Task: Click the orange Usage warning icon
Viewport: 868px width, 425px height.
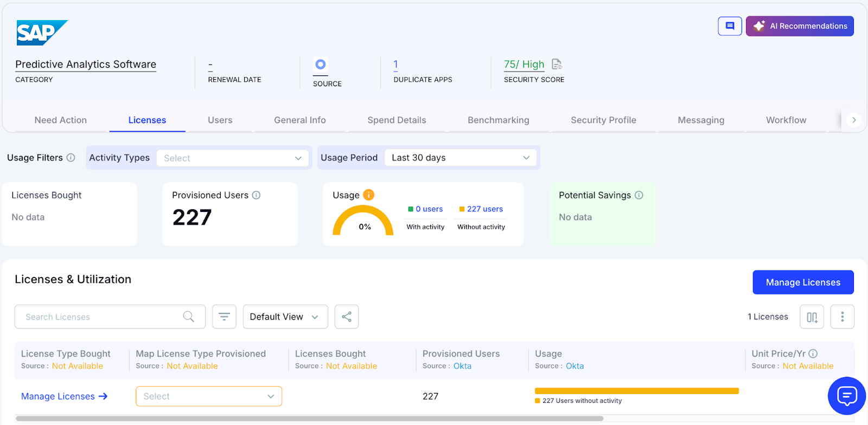Action: click(369, 195)
